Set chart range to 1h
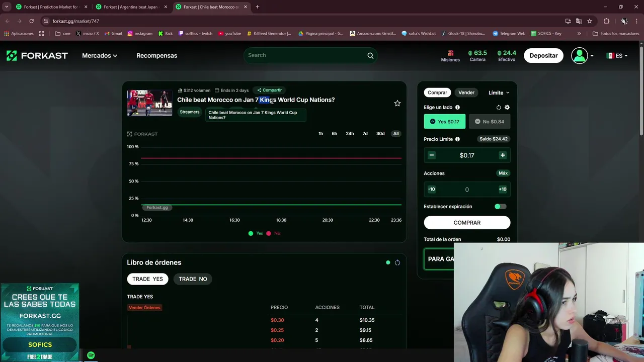Screen dimensions: 644x362 click(320, 134)
